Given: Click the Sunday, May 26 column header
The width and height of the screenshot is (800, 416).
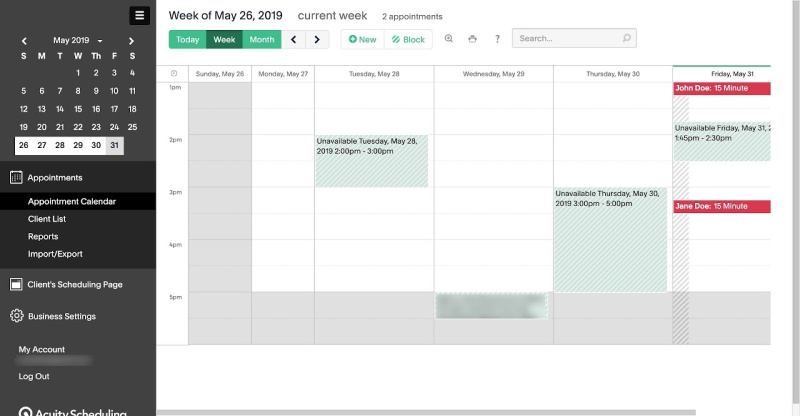Looking at the screenshot, I should (220, 74).
